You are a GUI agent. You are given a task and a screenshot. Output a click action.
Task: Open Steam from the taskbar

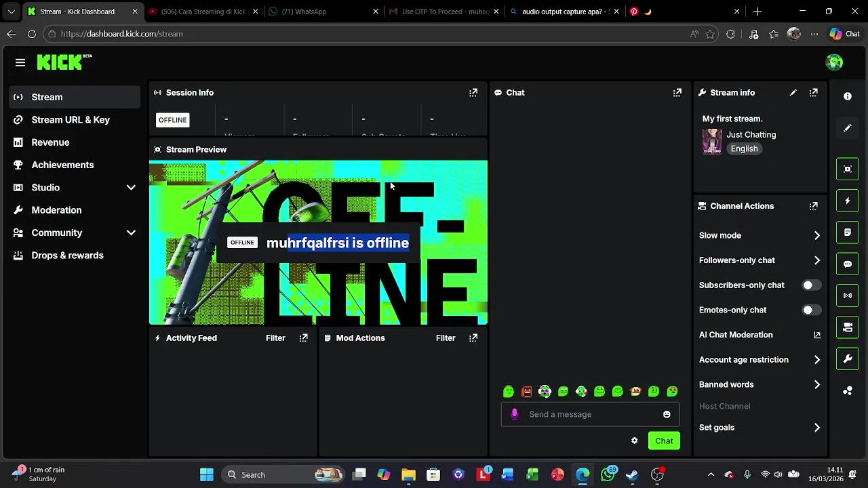tap(632, 474)
